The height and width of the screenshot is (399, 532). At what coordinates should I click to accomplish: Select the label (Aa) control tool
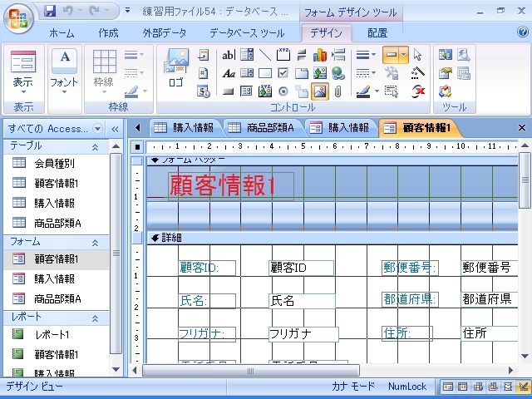point(229,73)
